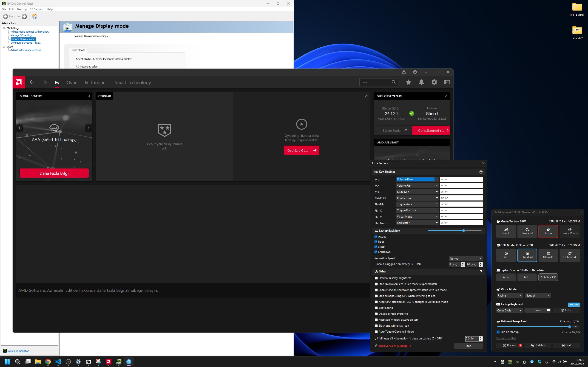The image size is (588, 367).
Task: Enable Keep app window always on top
Action: coord(376,320)
